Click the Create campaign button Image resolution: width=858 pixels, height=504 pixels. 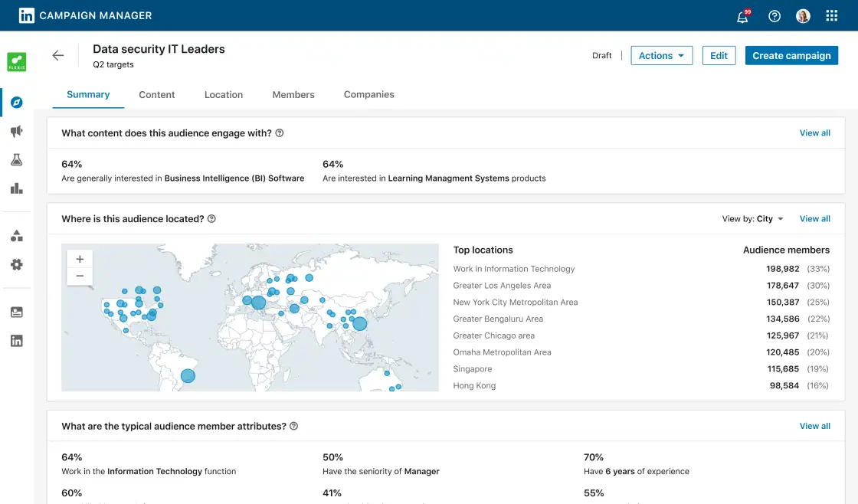(x=791, y=55)
